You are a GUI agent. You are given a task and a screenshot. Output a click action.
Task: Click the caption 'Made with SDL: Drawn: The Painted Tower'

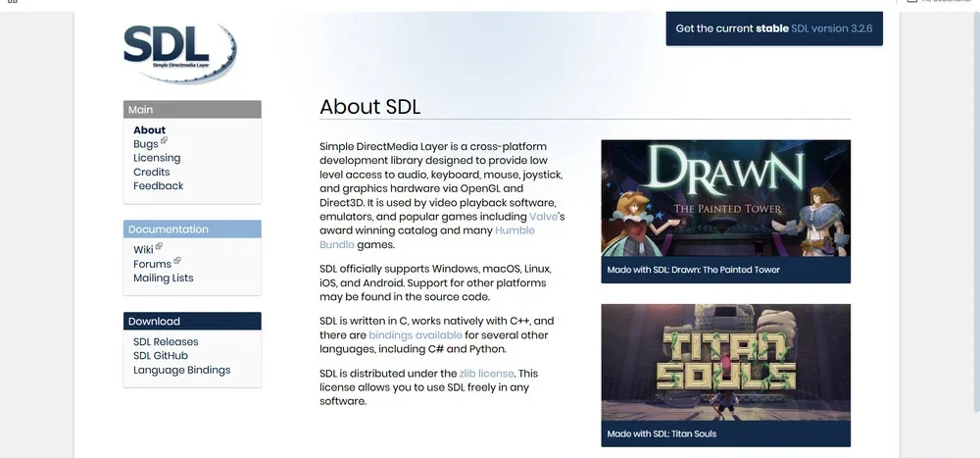(693, 270)
